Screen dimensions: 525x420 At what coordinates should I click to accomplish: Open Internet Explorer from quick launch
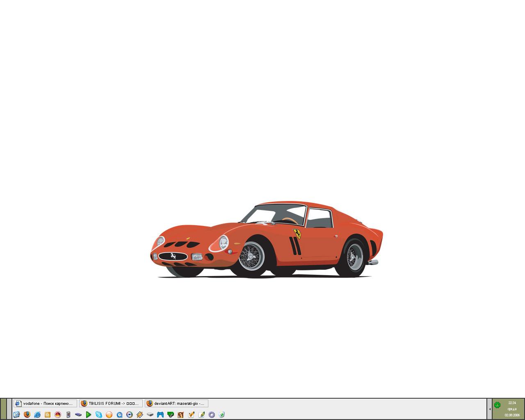(37, 415)
